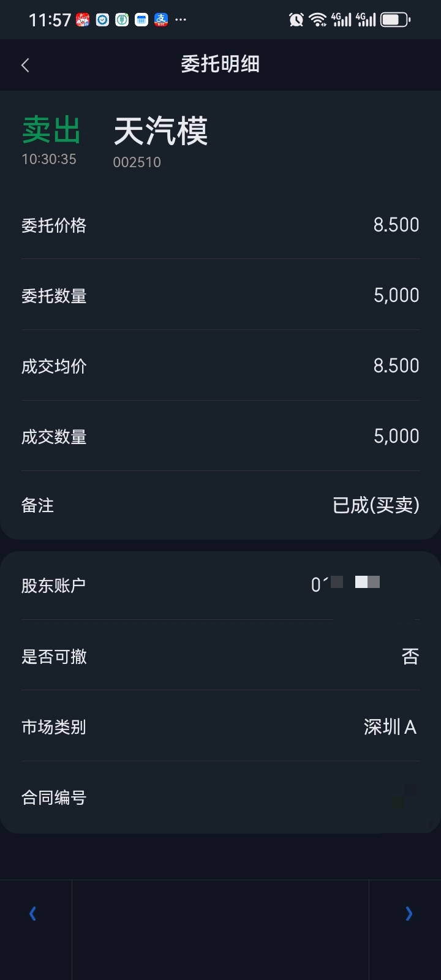
Task: Tap the more notifications ellipsis
Action: 181,20
